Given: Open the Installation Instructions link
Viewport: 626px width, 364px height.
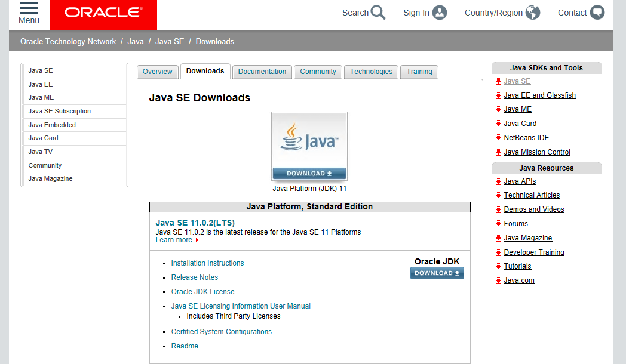Looking at the screenshot, I should (x=208, y=263).
